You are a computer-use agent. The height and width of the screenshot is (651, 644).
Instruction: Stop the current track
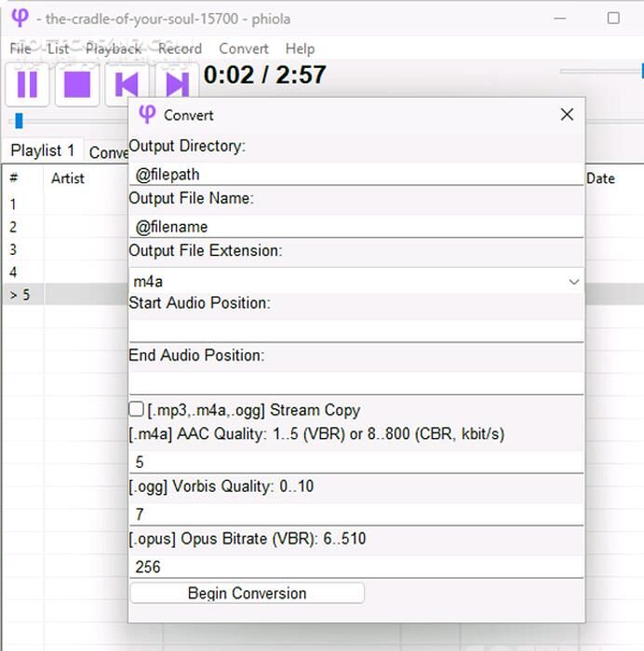[x=76, y=85]
